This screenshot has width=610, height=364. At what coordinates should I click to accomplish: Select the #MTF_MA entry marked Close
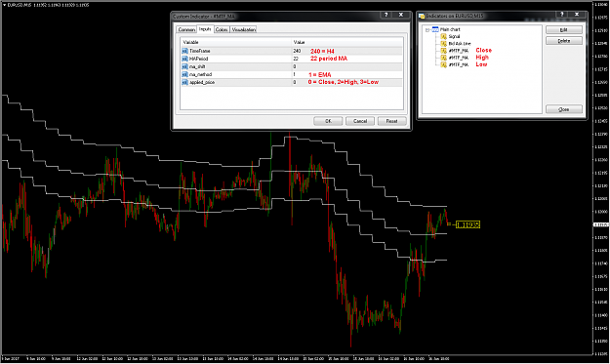point(459,51)
